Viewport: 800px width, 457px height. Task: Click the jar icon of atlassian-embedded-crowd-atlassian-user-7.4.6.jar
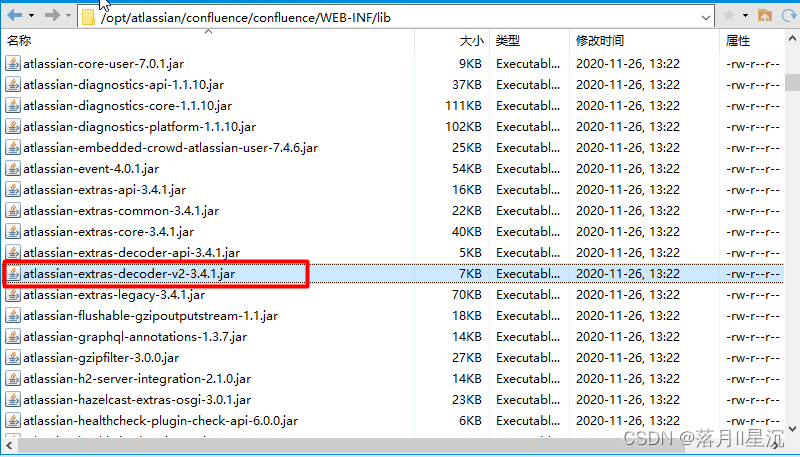[13, 147]
